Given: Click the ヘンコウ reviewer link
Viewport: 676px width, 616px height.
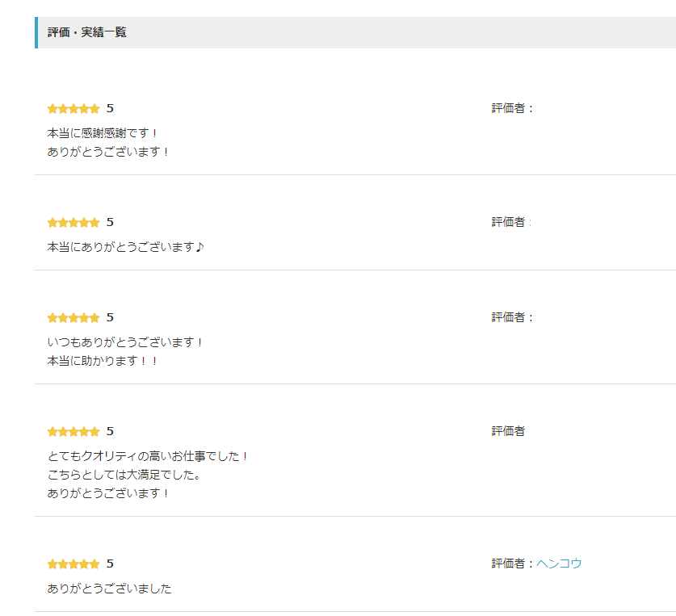Looking at the screenshot, I should 559,564.
